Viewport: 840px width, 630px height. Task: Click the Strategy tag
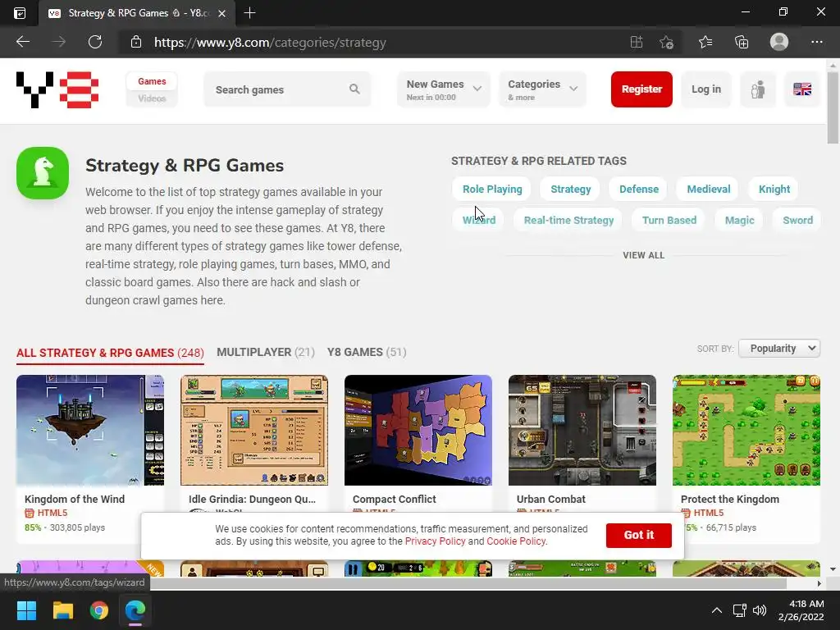click(571, 189)
